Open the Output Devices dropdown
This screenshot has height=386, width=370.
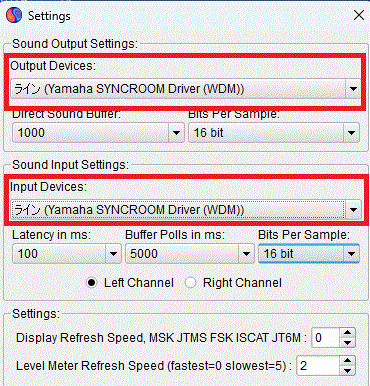click(x=185, y=89)
